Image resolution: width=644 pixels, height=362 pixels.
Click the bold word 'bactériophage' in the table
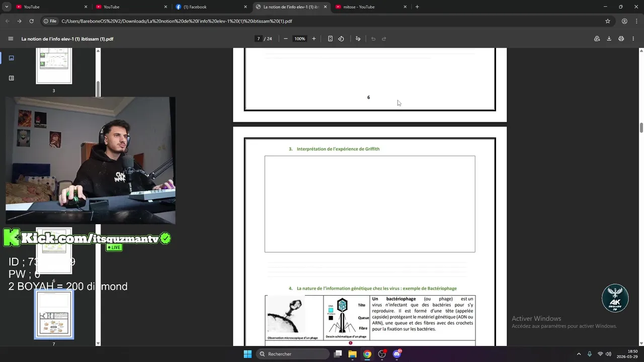tap(401, 299)
